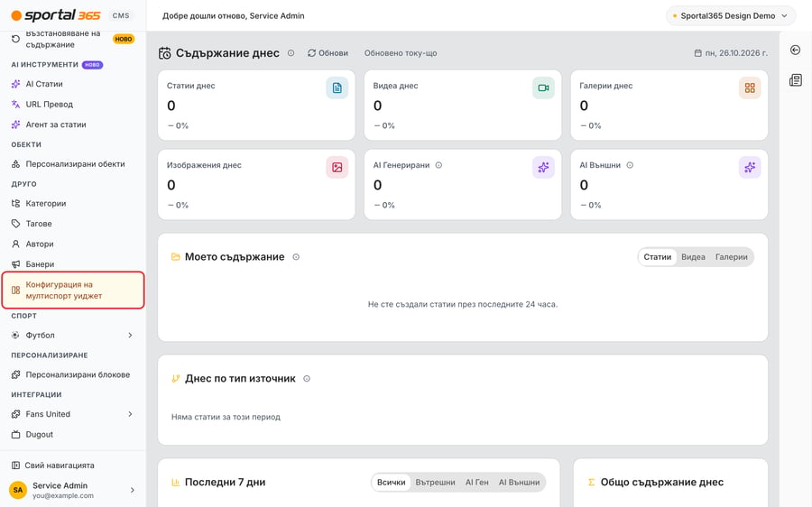Click the Автори person icon

(15, 244)
